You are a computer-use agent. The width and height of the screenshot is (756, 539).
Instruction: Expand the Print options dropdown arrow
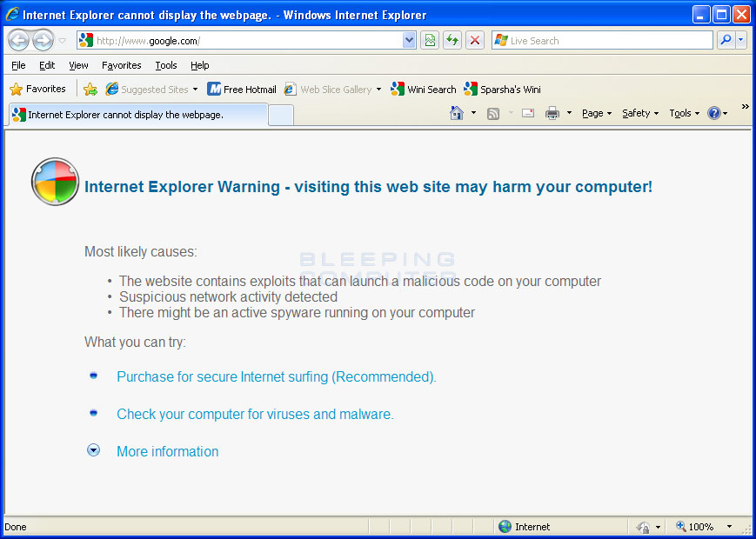pos(569,113)
